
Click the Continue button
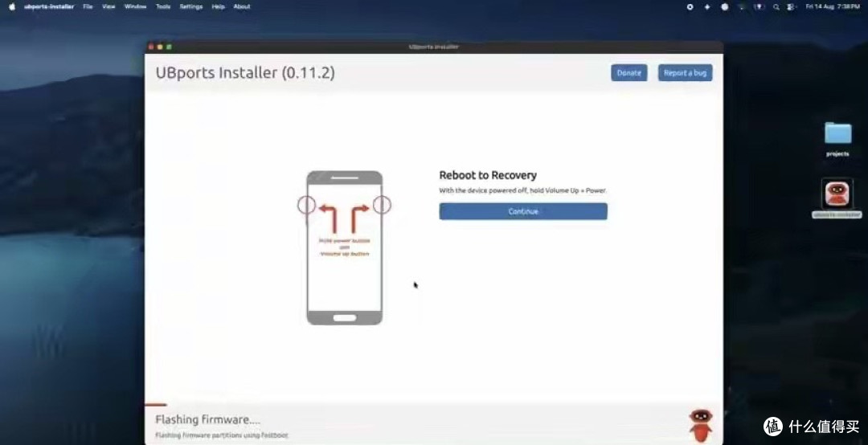523,211
